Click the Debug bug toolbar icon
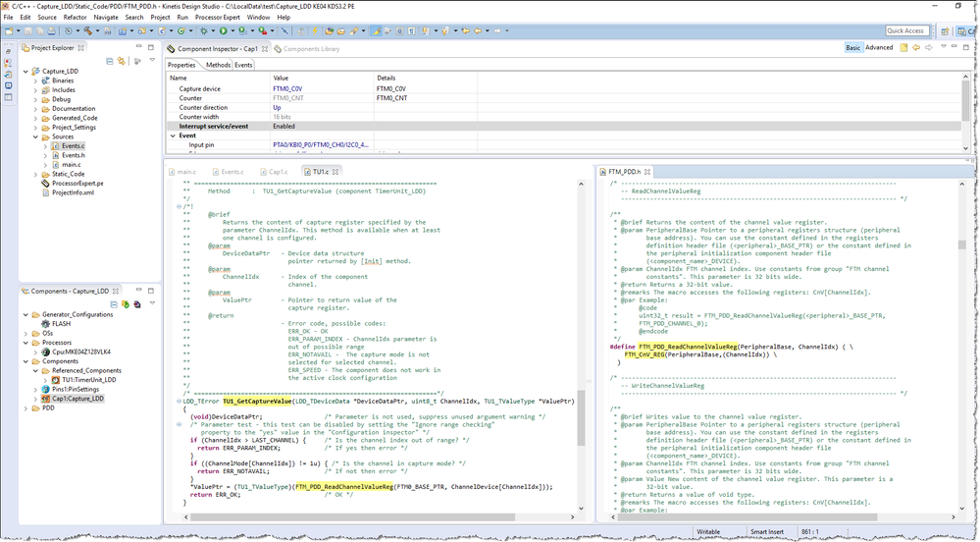This screenshot has height=542, width=980. click(203, 30)
